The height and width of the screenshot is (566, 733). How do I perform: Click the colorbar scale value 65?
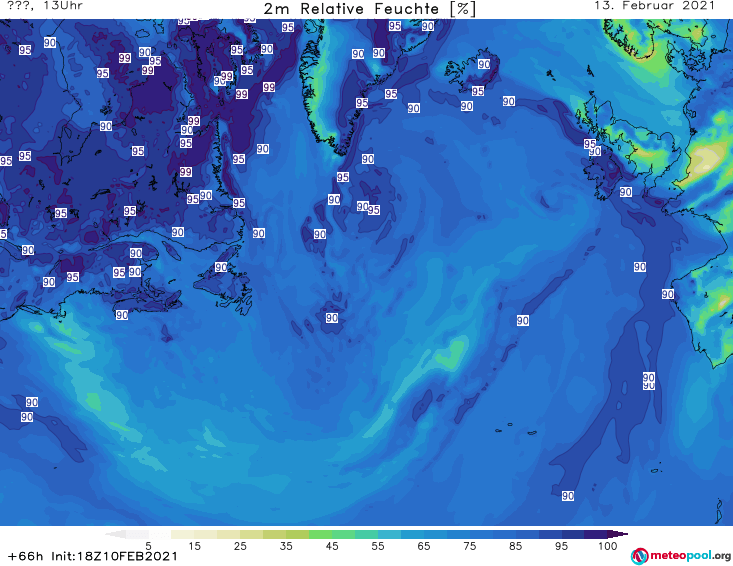424,546
